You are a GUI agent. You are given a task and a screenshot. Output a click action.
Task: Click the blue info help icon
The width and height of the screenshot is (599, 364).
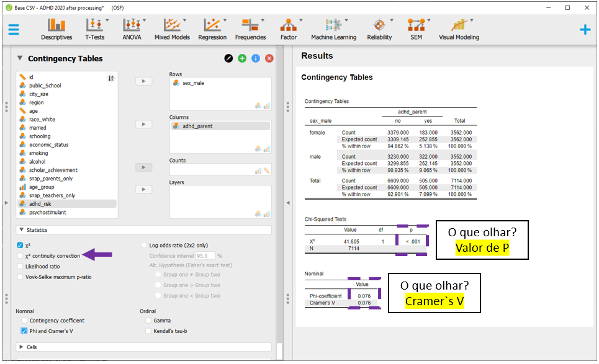click(256, 58)
